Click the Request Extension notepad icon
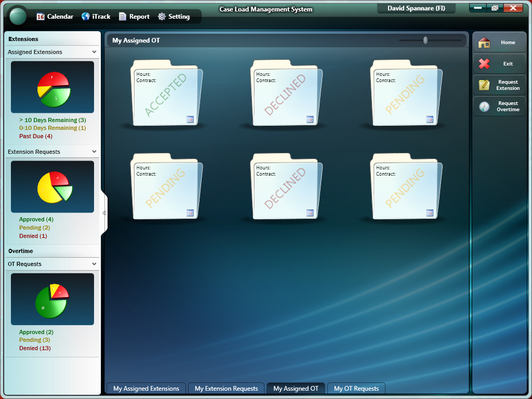The width and height of the screenshot is (532, 399). tap(484, 85)
